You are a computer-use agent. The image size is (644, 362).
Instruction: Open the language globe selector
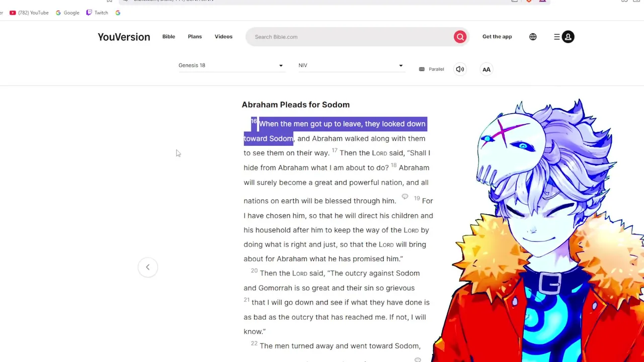(x=533, y=37)
